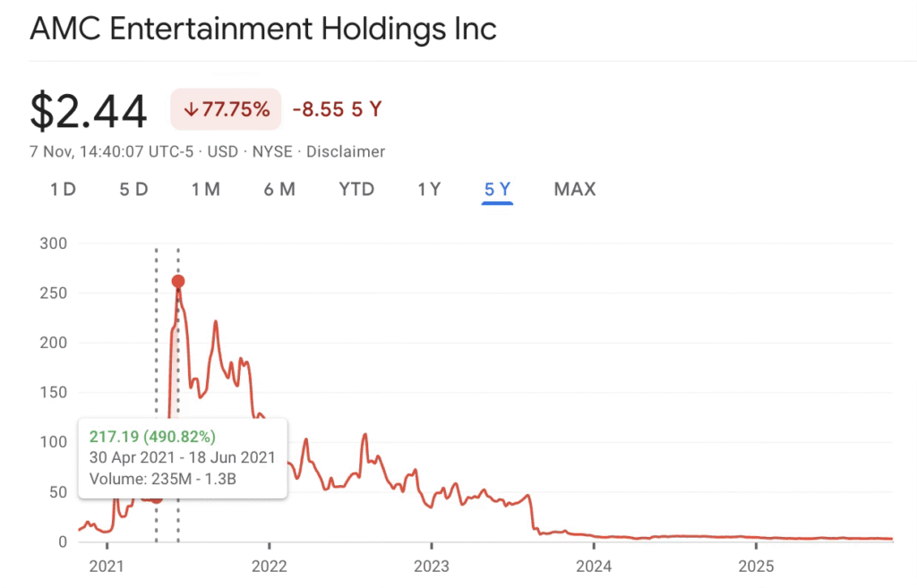Click the AMC Entertainment Holdings Inc title
Image resolution: width=917 pixels, height=588 pixels.
[263, 28]
